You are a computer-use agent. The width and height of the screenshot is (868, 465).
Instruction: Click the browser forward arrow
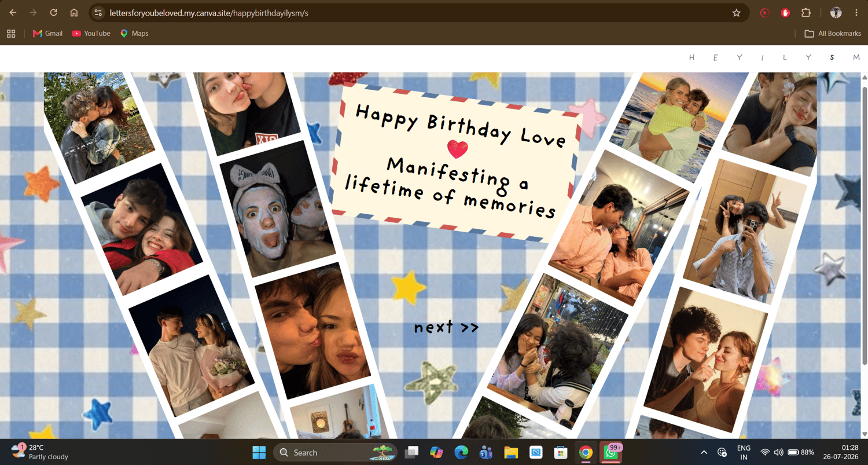click(33, 13)
